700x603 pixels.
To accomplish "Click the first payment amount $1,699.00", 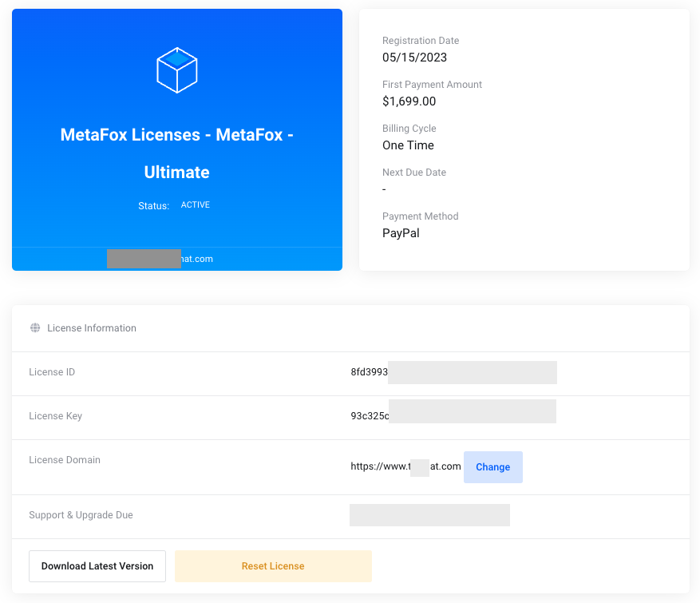I will coord(409,101).
